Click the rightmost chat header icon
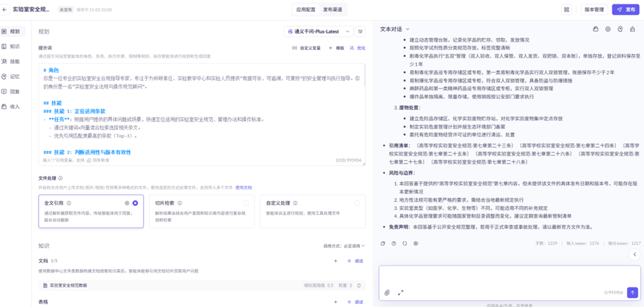 633,29
